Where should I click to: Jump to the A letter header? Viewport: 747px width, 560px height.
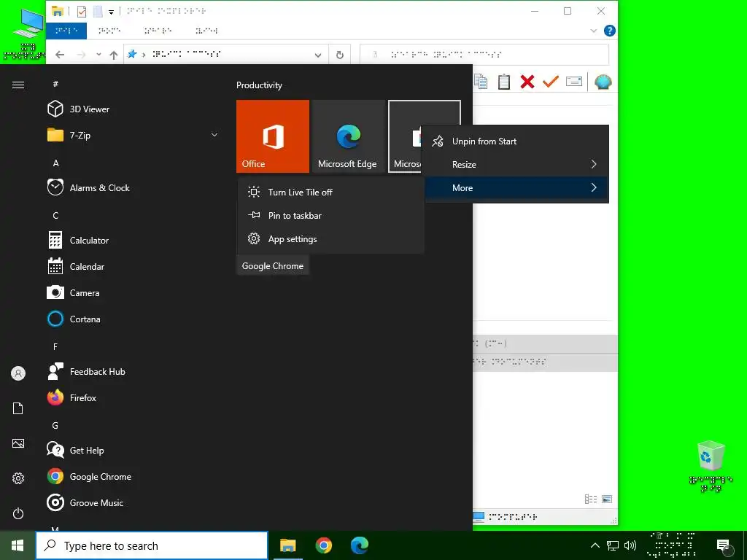pos(55,163)
